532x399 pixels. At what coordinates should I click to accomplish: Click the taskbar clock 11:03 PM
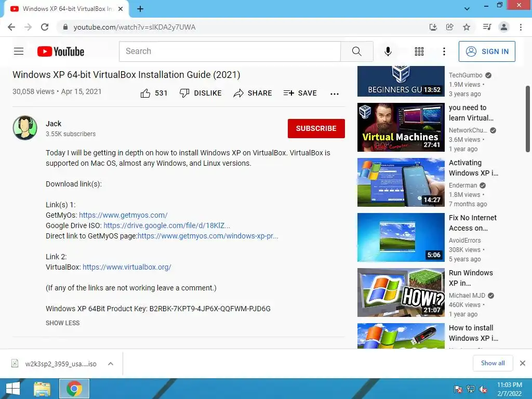tap(509, 389)
